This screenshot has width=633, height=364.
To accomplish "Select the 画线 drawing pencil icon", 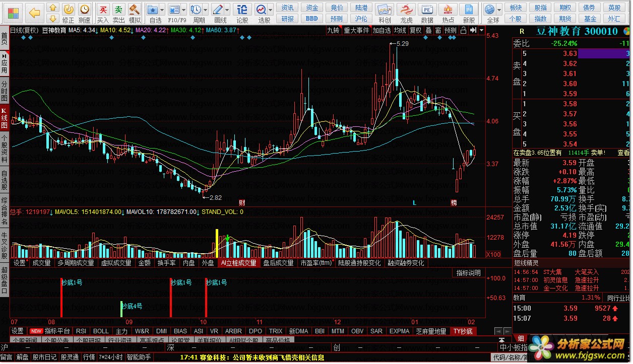I will (218, 9).
